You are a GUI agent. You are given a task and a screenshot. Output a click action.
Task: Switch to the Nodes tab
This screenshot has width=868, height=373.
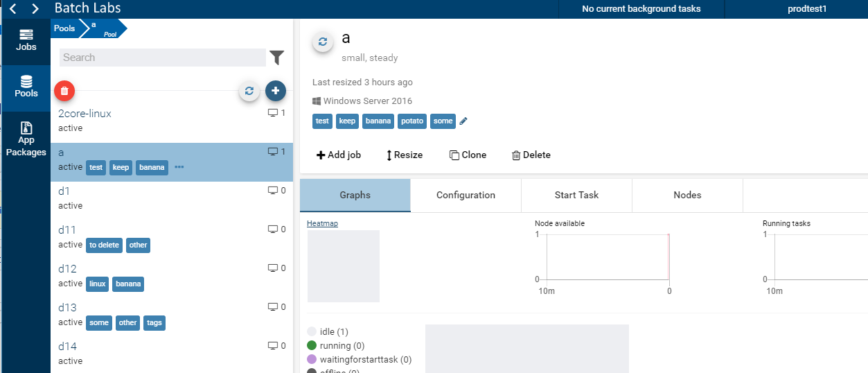point(687,195)
